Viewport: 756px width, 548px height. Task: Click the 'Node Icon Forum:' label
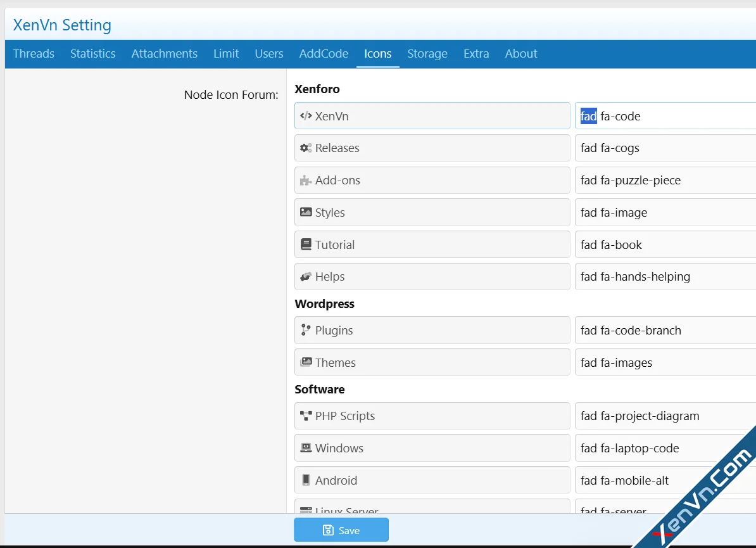pos(232,94)
